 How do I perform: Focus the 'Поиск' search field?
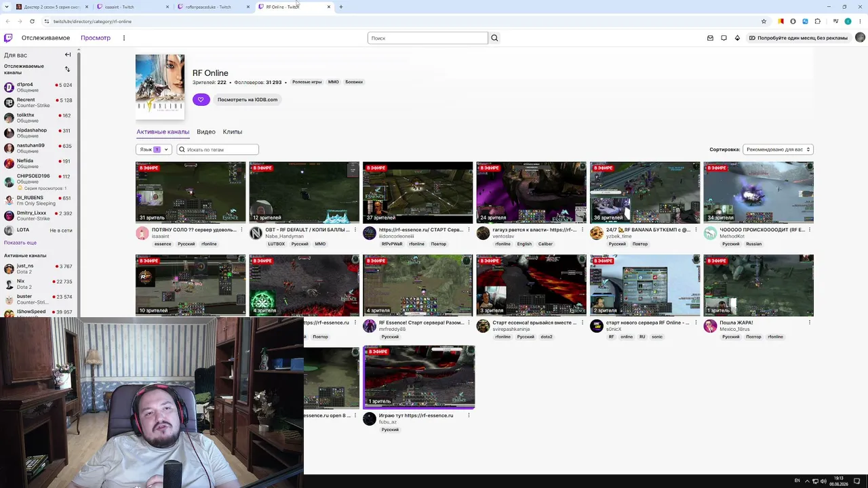pos(428,38)
